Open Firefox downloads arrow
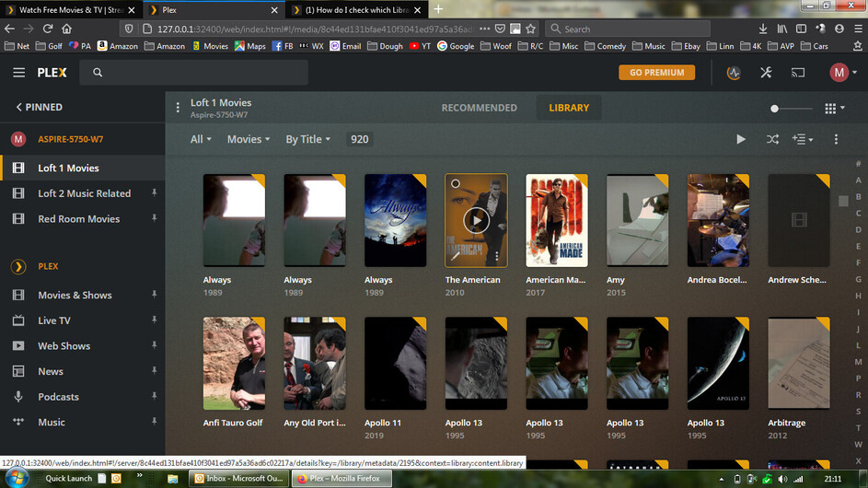 point(763,29)
